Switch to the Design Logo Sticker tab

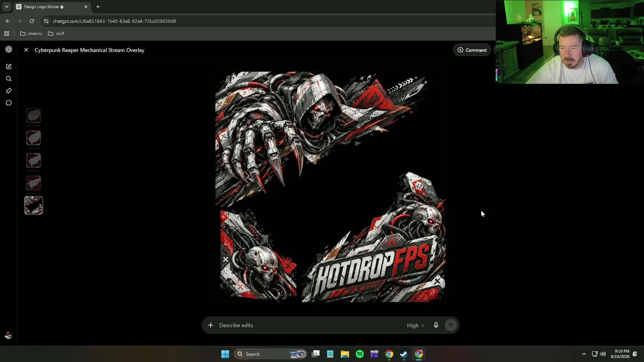52,7
